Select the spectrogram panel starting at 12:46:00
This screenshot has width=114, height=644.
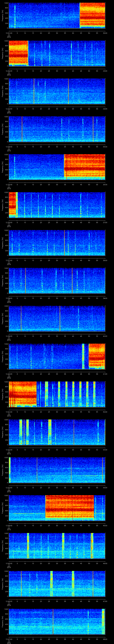coord(57,584)
